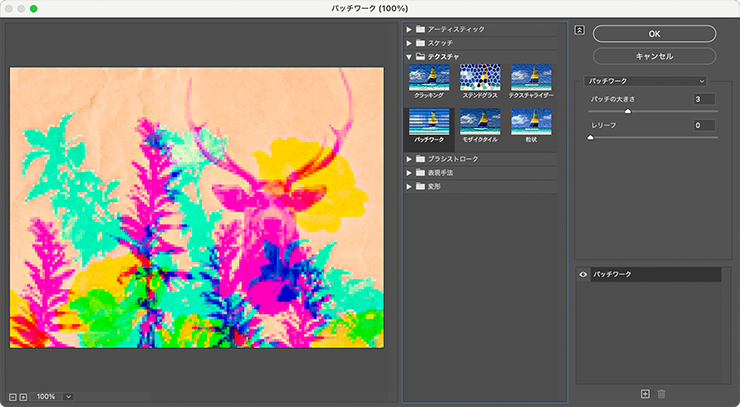740x407 pixels.
Task: Pick the モザイクタイル filter thumbnail
Action: coord(480,125)
